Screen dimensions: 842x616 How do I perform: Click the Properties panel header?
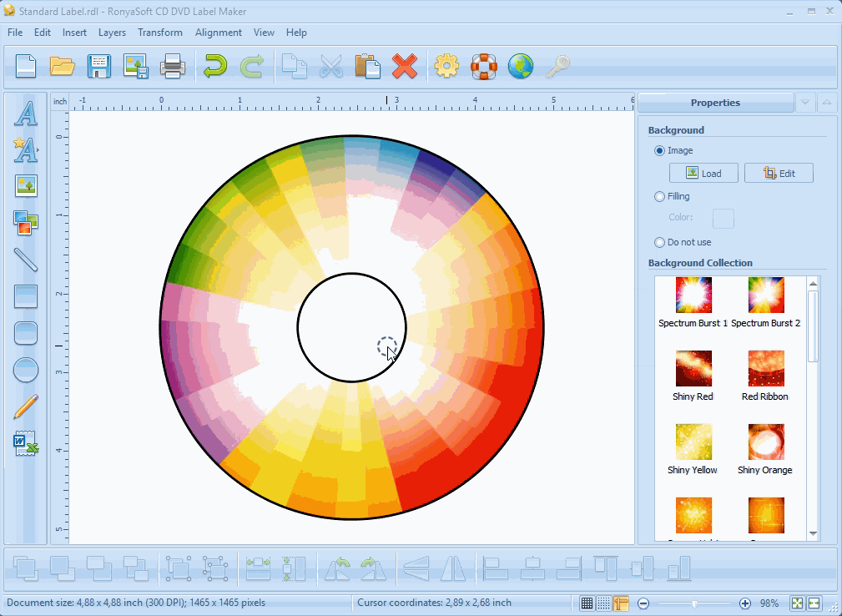(715, 103)
